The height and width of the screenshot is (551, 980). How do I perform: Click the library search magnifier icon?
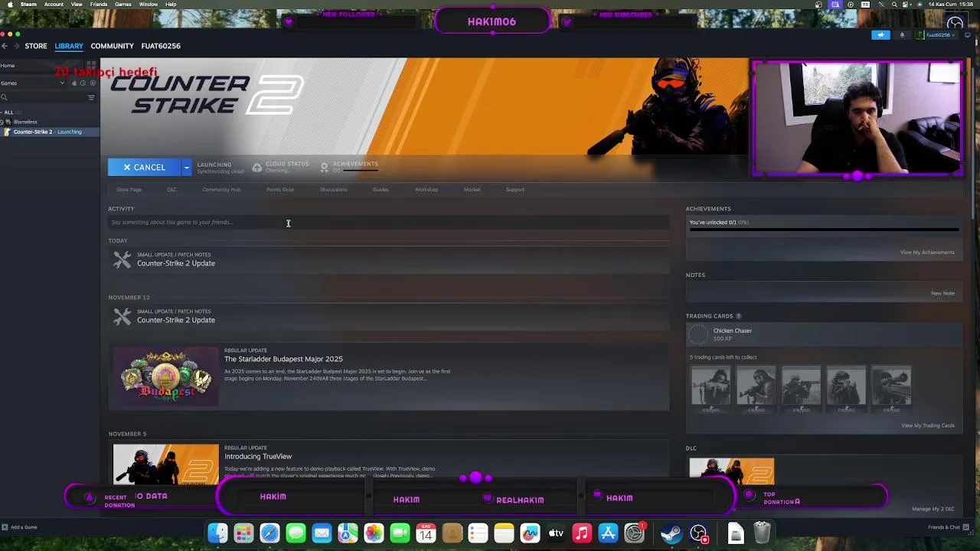pyautogui.click(x=4, y=97)
